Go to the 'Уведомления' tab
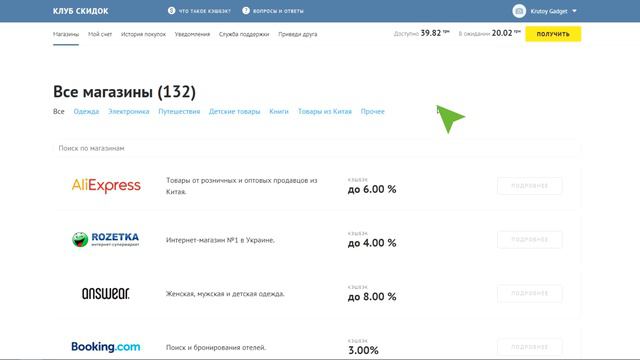The width and height of the screenshot is (640, 360). click(x=192, y=34)
